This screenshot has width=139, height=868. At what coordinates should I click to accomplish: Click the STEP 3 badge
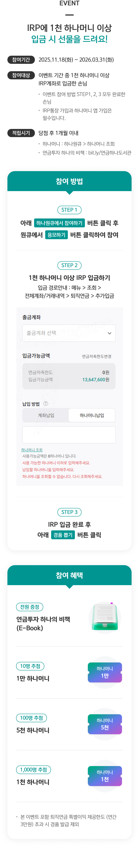(x=69, y=512)
